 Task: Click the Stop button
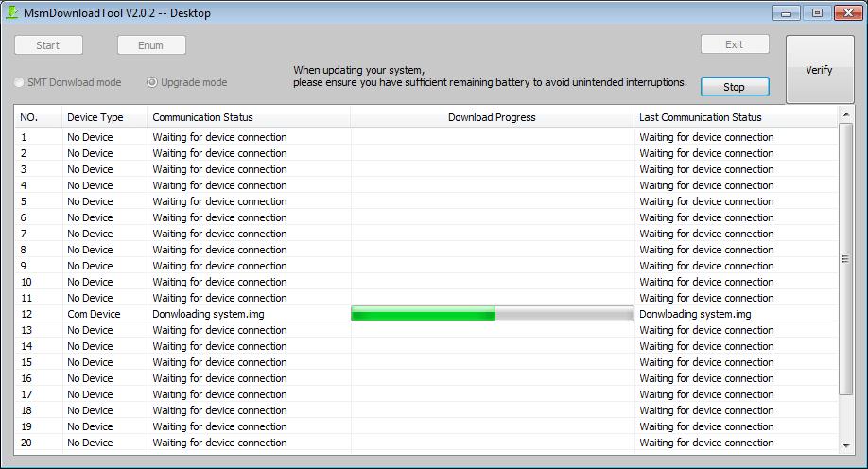click(734, 87)
